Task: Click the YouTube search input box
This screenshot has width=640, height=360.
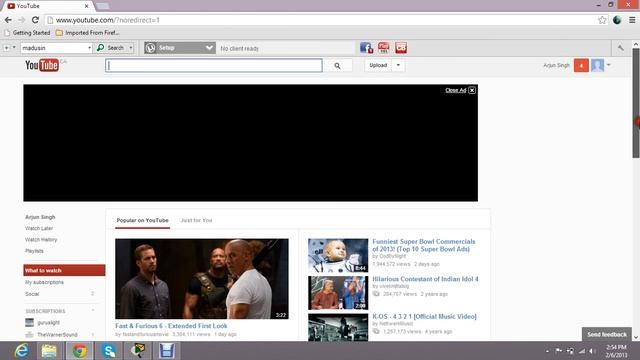Action: click(214, 65)
